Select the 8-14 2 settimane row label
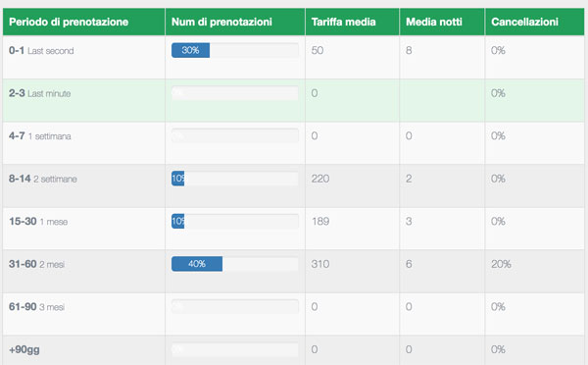Screen dimensions: 588x365 point(43,179)
